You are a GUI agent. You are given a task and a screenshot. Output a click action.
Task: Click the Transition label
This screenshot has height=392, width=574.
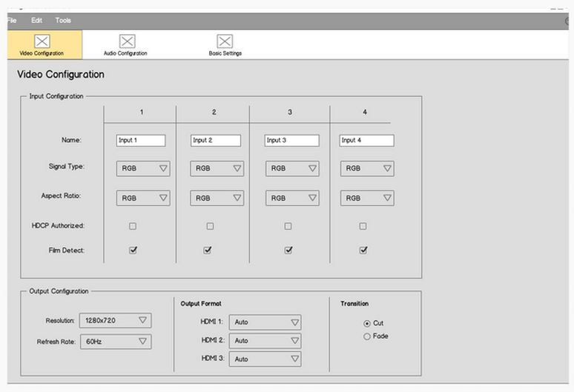point(354,304)
